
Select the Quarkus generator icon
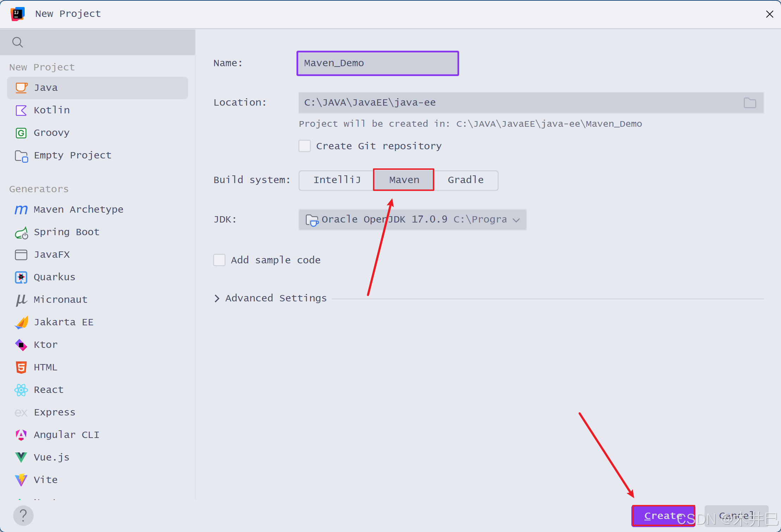21,277
